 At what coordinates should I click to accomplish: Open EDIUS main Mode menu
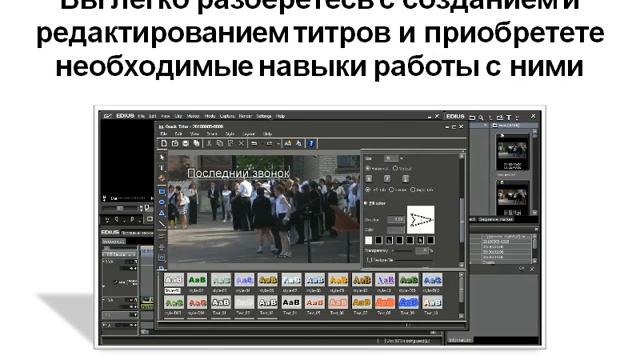coord(209,116)
